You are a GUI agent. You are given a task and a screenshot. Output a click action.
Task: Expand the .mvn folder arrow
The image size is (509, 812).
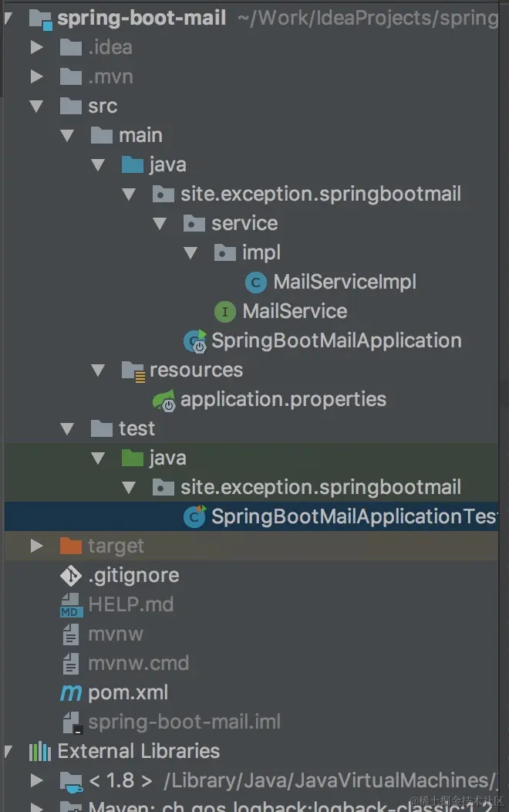(x=36, y=76)
